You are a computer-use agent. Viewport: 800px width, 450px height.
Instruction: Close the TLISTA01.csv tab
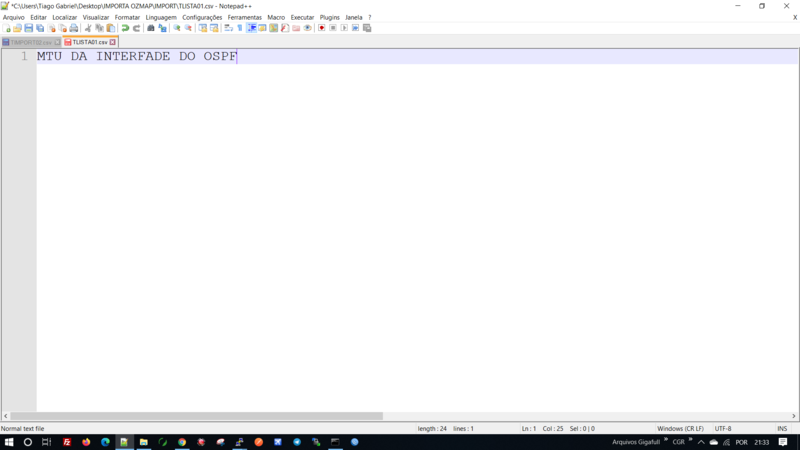[x=113, y=42]
